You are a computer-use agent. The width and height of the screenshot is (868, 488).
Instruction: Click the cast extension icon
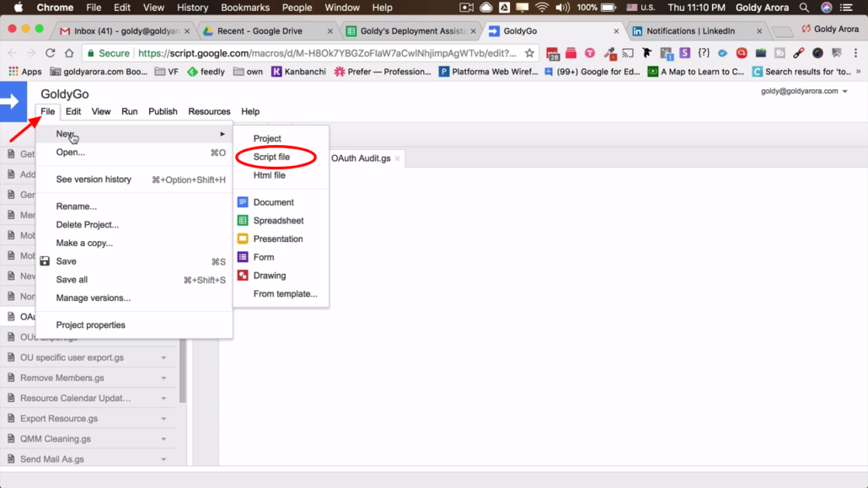coord(628,53)
